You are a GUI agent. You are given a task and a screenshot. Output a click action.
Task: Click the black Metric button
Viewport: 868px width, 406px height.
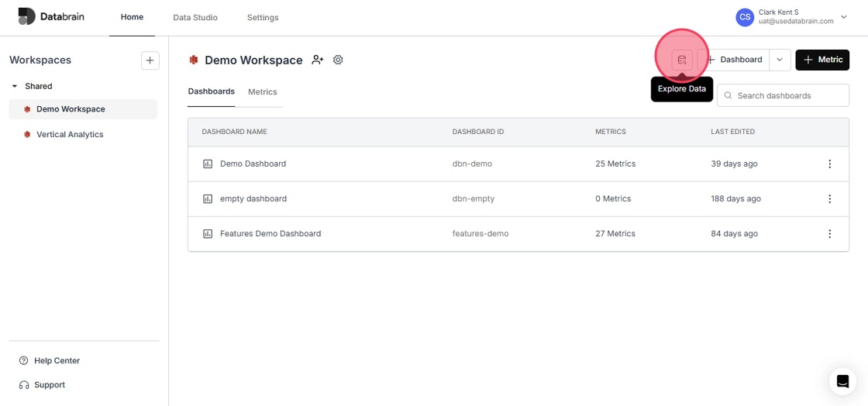tap(822, 60)
